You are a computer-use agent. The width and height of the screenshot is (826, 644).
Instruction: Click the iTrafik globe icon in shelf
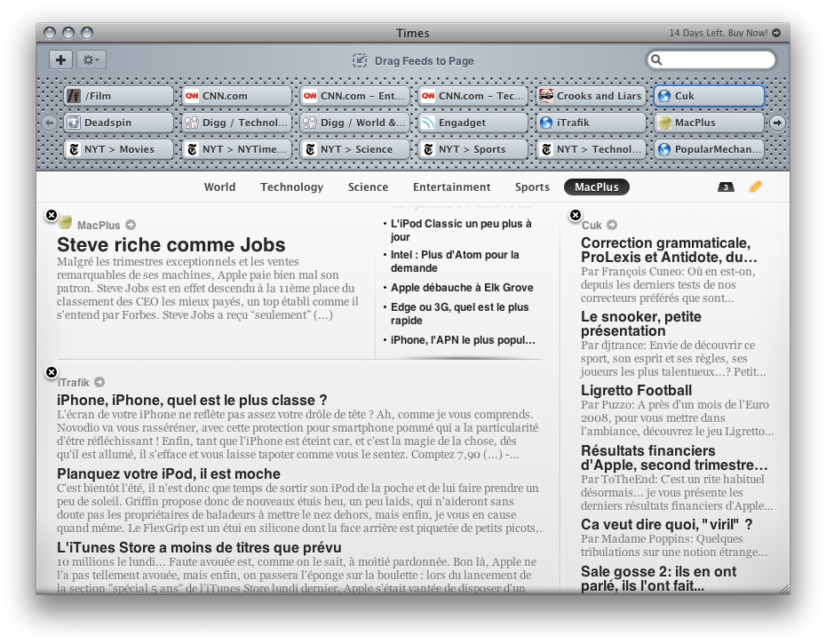[x=546, y=123]
